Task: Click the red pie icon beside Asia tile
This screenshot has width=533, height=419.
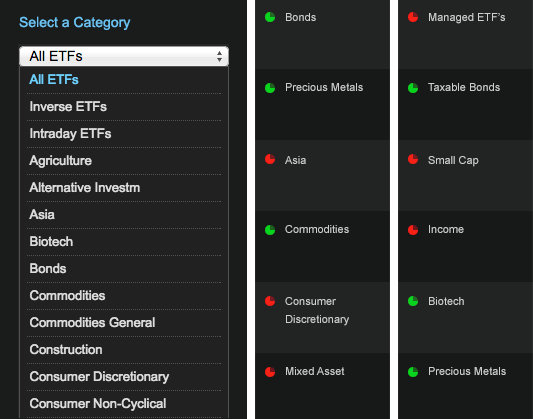Action: click(x=270, y=159)
